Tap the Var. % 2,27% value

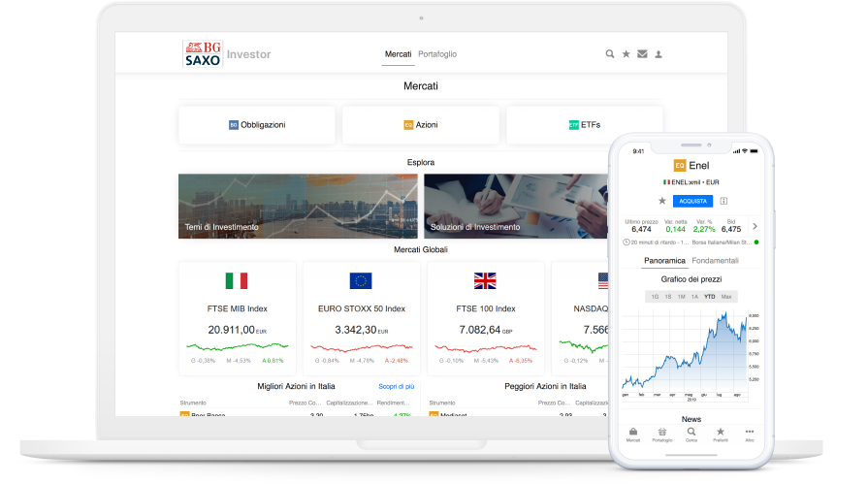[x=703, y=229]
